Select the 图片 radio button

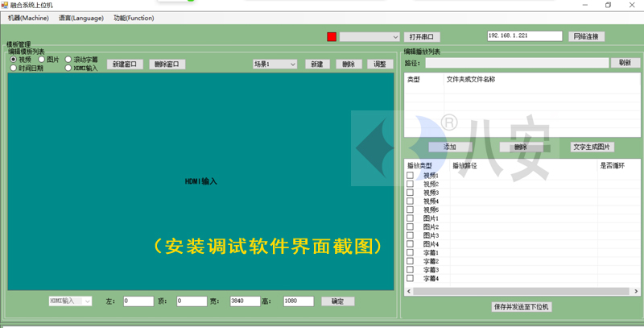42,60
